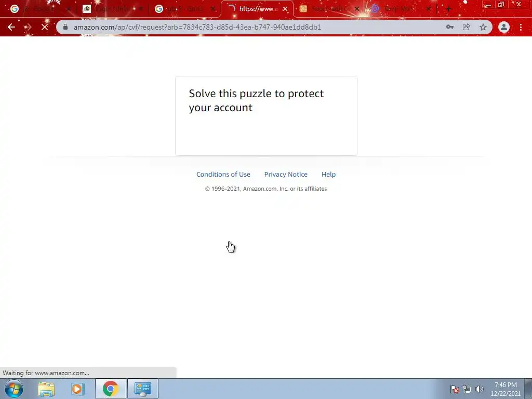Viewport: 532px width, 399px height.
Task: Open saved passwords key icon
Action: point(450,27)
